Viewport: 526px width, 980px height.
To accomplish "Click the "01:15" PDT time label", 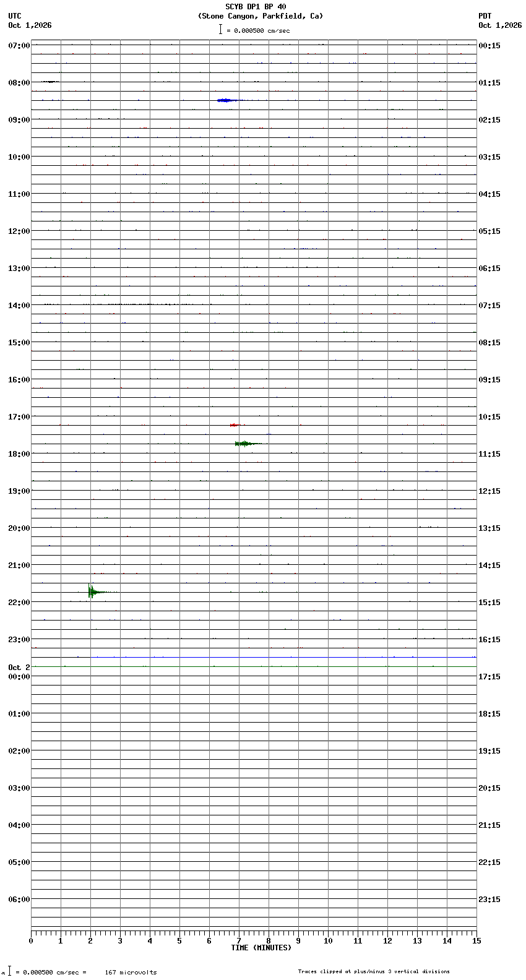I will point(489,83).
